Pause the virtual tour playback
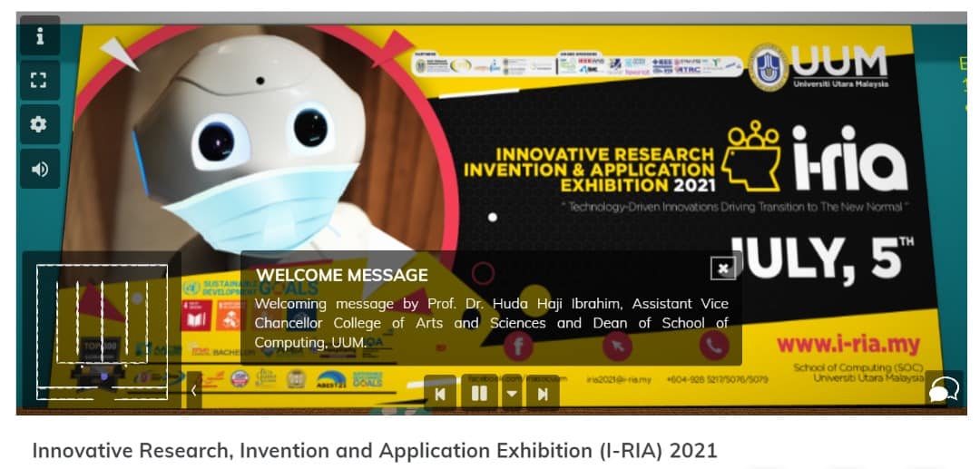980x469 pixels. click(479, 393)
